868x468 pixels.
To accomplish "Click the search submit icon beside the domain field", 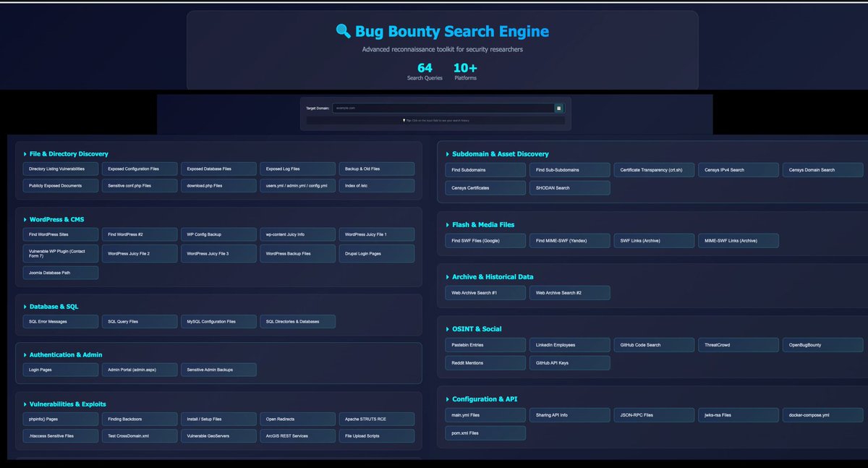I will (x=558, y=108).
